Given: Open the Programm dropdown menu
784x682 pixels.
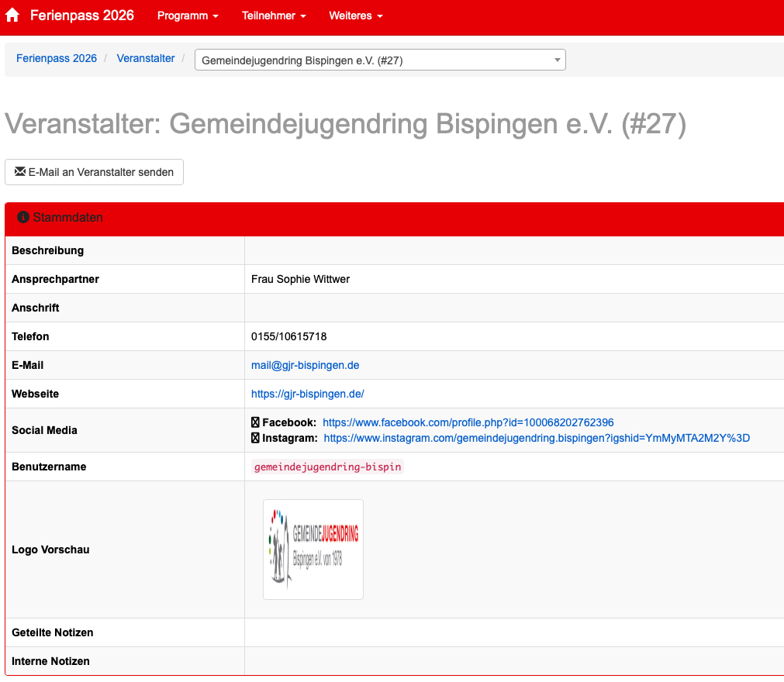Looking at the screenshot, I should click(x=188, y=15).
